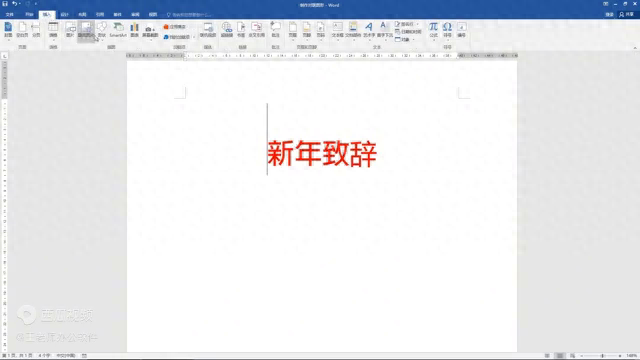Insert a Hyperlink
Screen dimensions: 640x360
(227, 30)
